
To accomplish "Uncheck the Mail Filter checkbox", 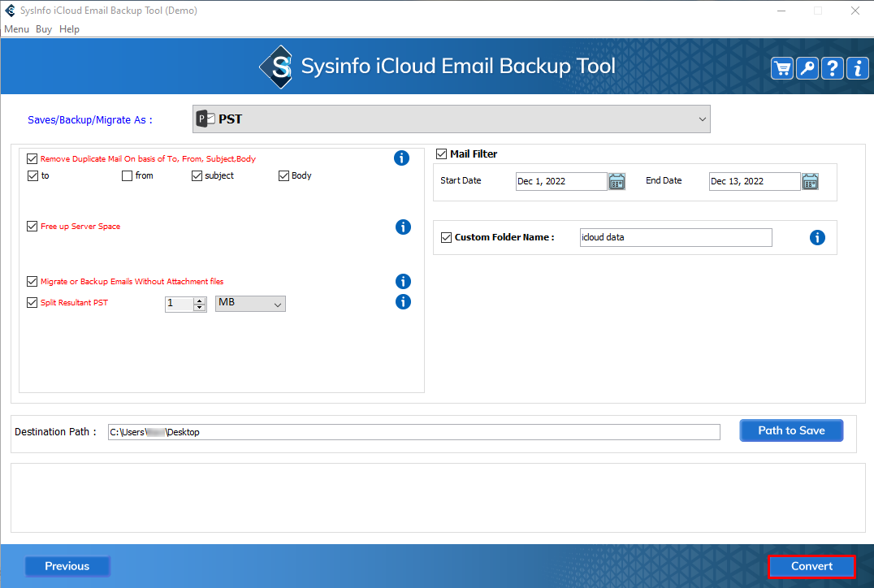I will tap(442, 153).
